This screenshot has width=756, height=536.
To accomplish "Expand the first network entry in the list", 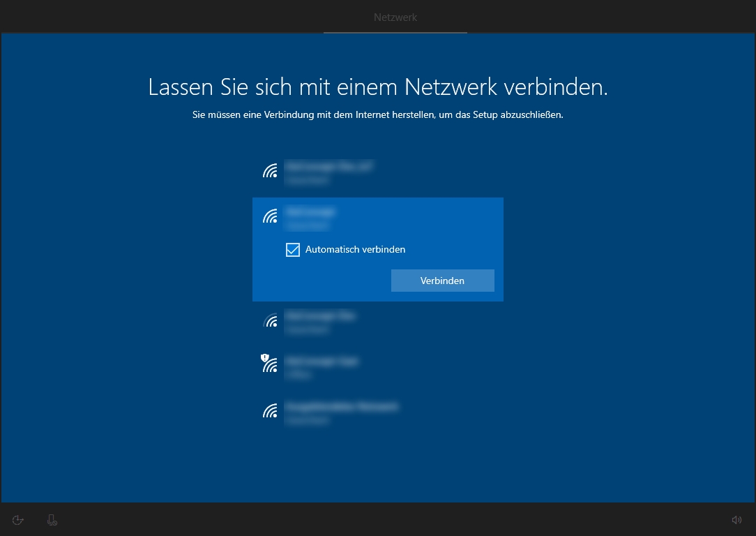I will pyautogui.click(x=377, y=172).
